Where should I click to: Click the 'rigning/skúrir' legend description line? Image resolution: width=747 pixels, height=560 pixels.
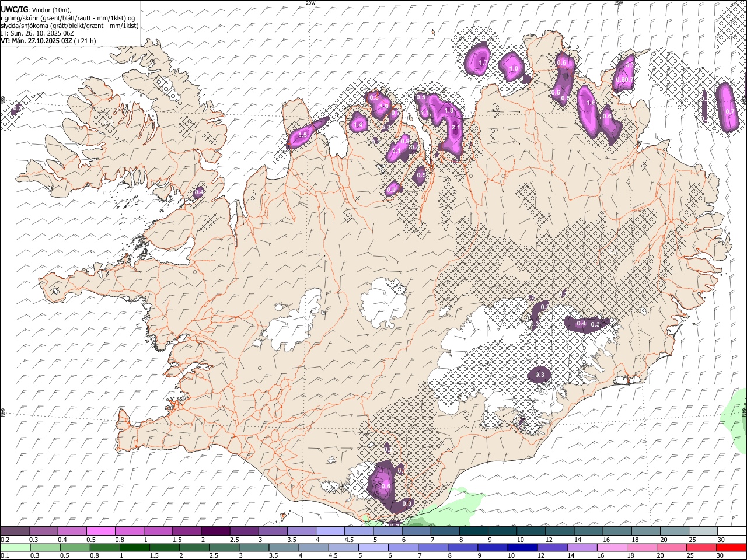click(x=68, y=17)
